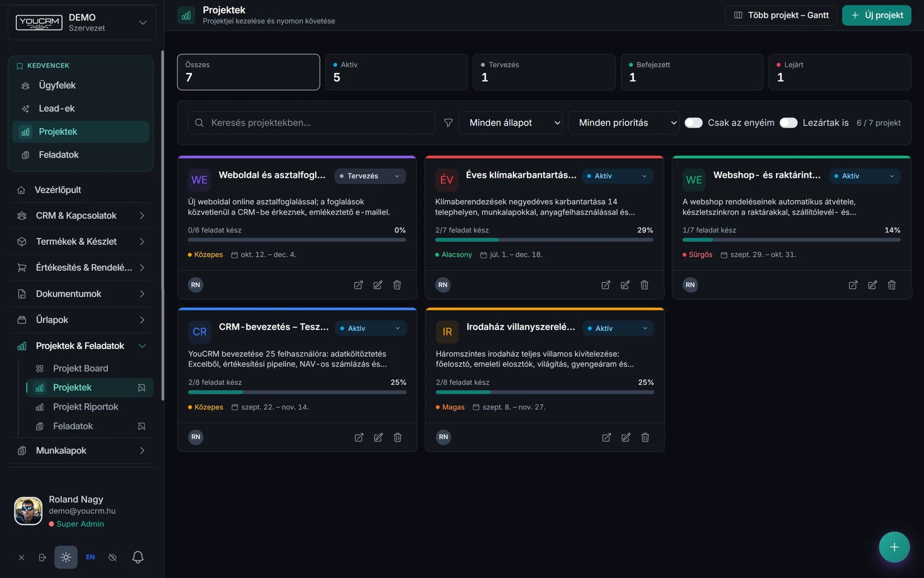
Task: Remove Projektek from favorites bookmark icon
Action: click(141, 388)
